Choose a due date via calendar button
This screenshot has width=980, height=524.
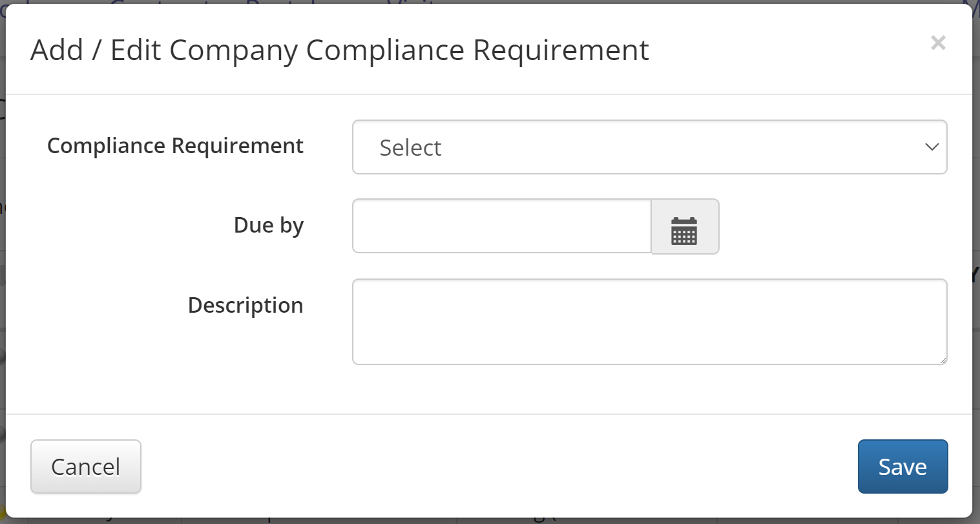click(685, 227)
